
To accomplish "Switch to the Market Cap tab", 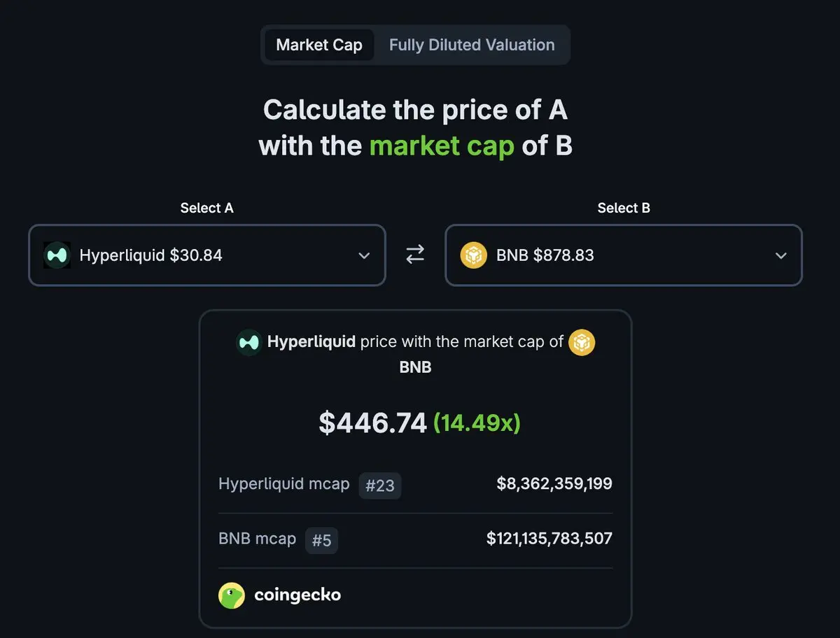I will pos(319,45).
